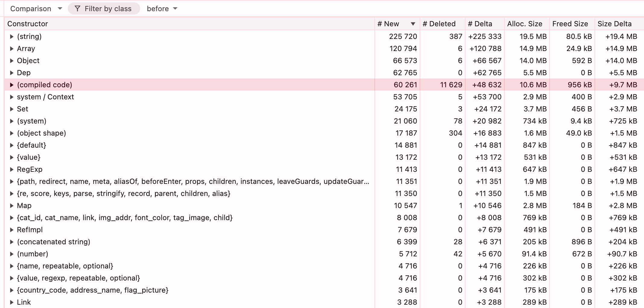This screenshot has height=308, width=644.
Task: Click the # New sort arrow icon
Action: (x=413, y=24)
